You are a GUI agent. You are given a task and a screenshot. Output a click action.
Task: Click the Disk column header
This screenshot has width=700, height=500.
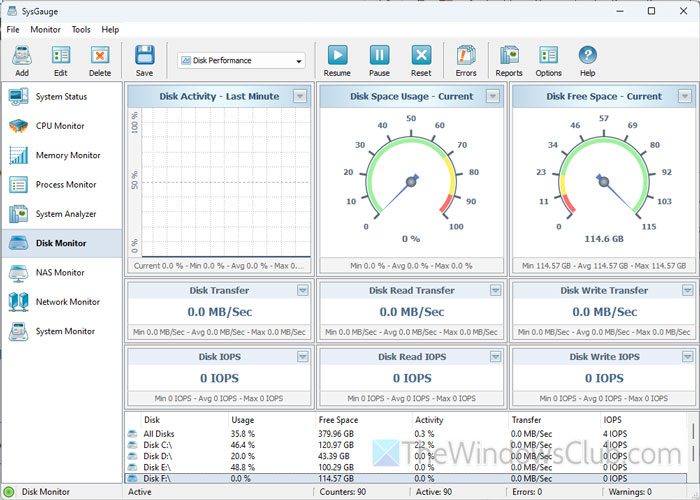point(152,420)
